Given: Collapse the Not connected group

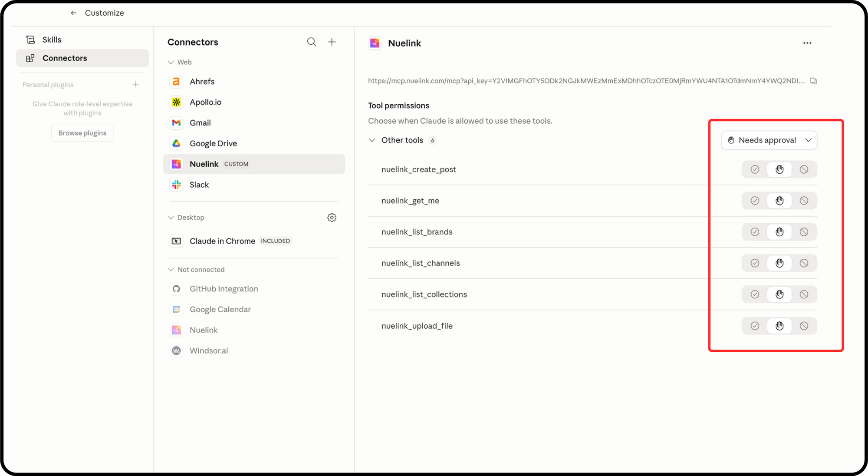Looking at the screenshot, I should coord(171,270).
